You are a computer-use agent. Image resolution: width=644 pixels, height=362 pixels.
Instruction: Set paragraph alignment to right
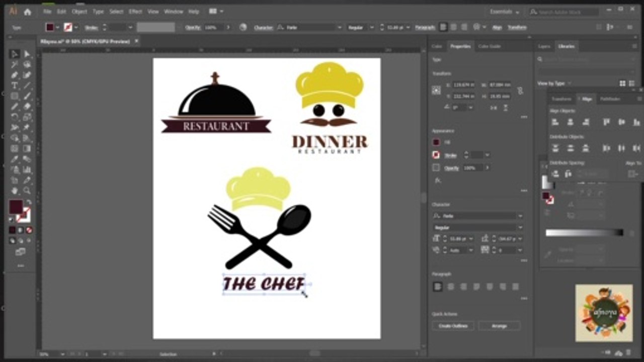pyautogui.click(x=463, y=287)
